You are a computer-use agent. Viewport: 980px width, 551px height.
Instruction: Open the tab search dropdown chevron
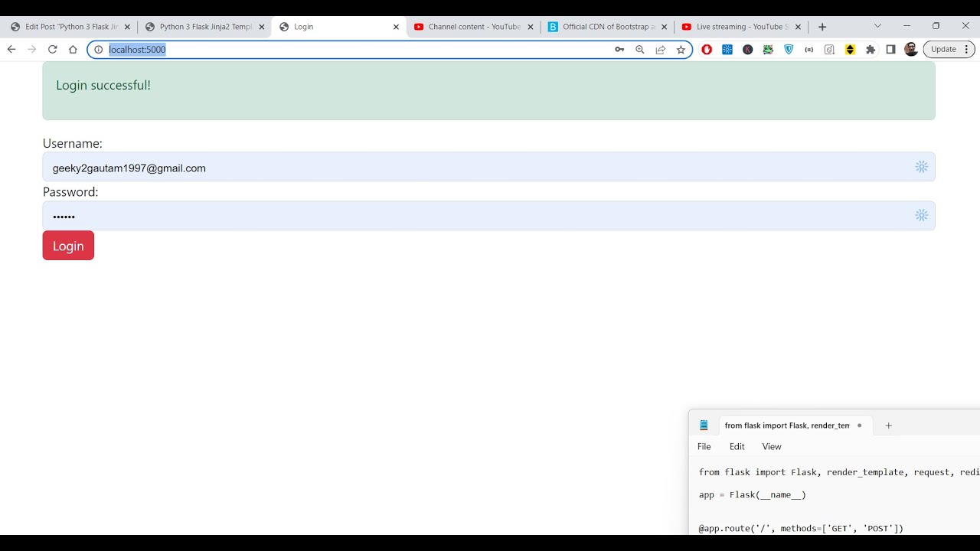coord(877,26)
